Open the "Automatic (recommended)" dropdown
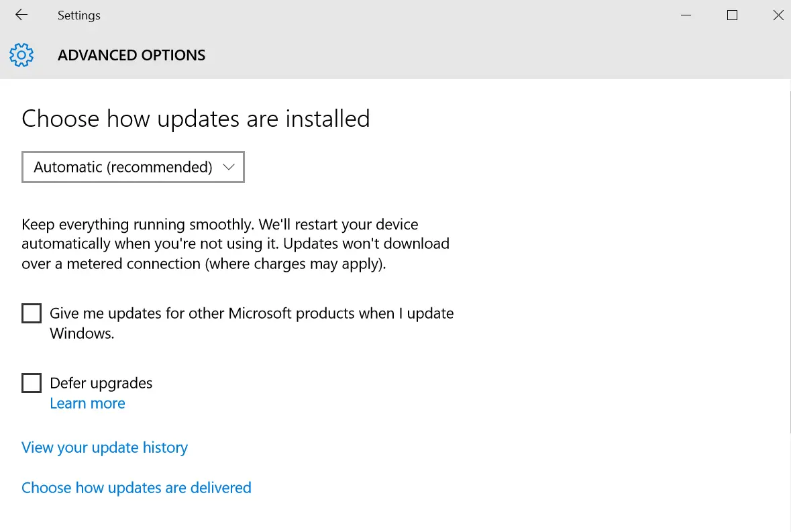 pyautogui.click(x=132, y=167)
